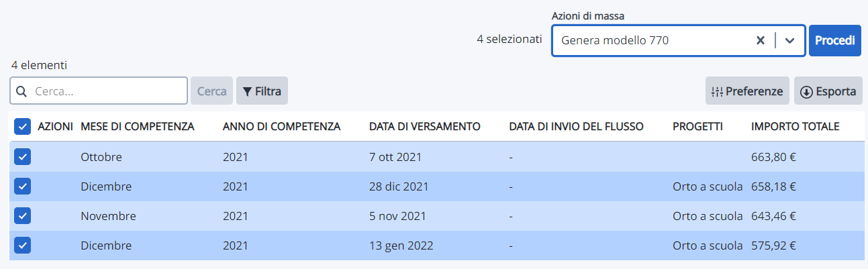This screenshot has width=868, height=269.
Task: Focus the Cerca search input field
Action: coord(99,91)
